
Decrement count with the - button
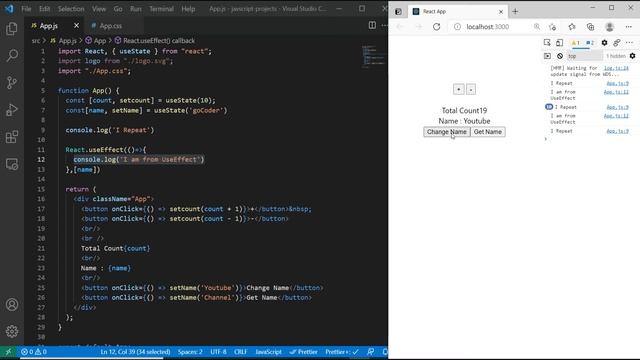tap(471, 89)
